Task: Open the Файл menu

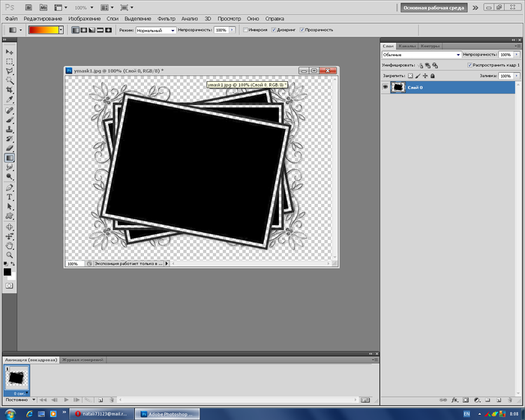Action: click(11, 19)
